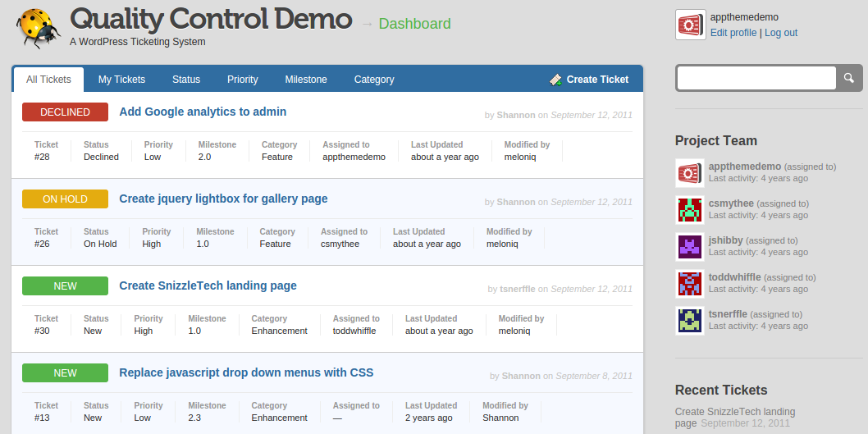
Task: Switch to the My Tickets tab
Action: click(x=121, y=80)
